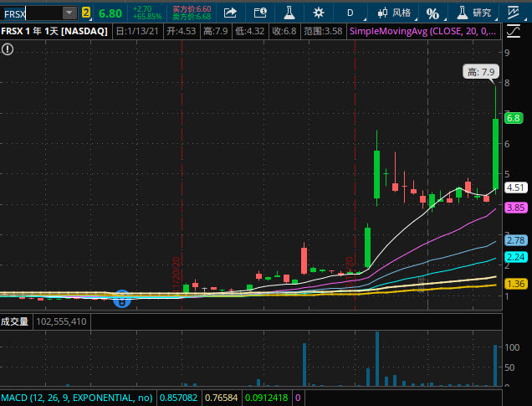The width and height of the screenshot is (532, 406).
Task: Click the magenta 3.85 average label
Action: coord(516,208)
